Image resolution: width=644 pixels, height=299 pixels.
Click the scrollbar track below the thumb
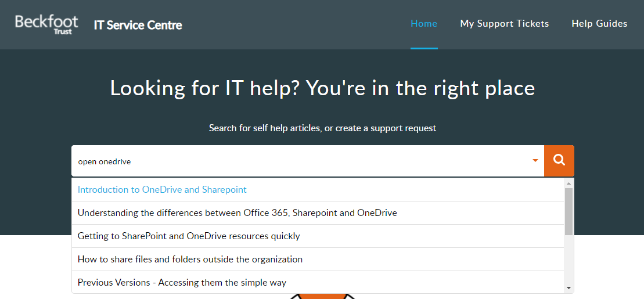tap(569, 260)
